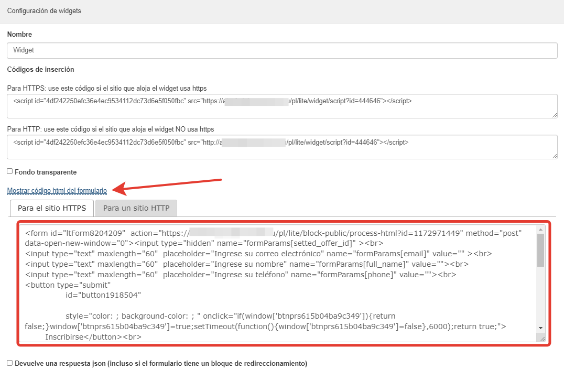
Task: Click the Inscribirse</button> code line
Action: [x=93, y=337]
